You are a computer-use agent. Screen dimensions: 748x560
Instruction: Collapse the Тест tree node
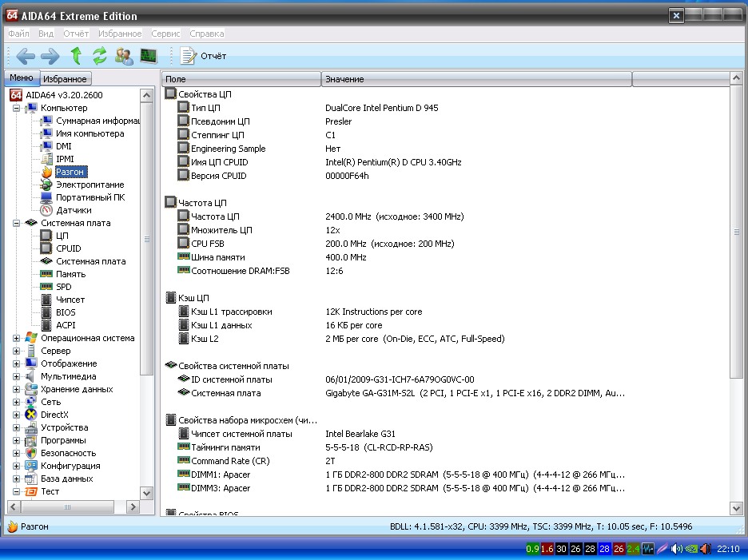pos(16,491)
